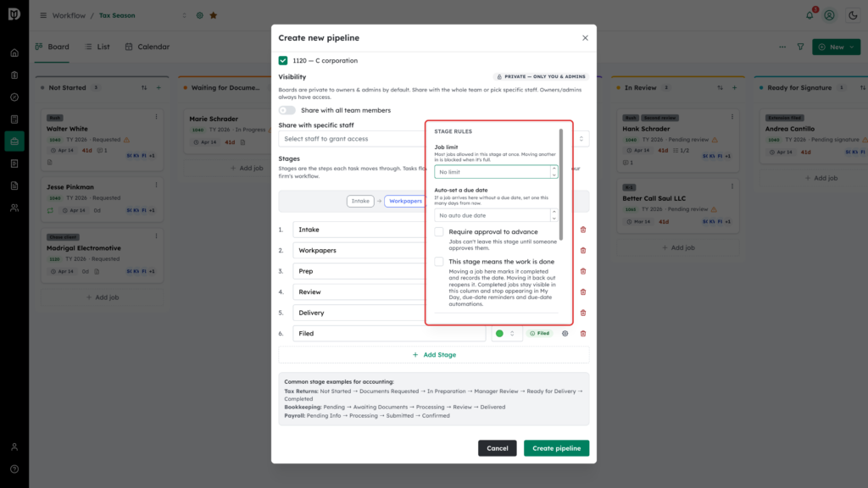Open the Better Call Saul LLC card
Viewport: 868px width, 488px height.
tap(678, 206)
